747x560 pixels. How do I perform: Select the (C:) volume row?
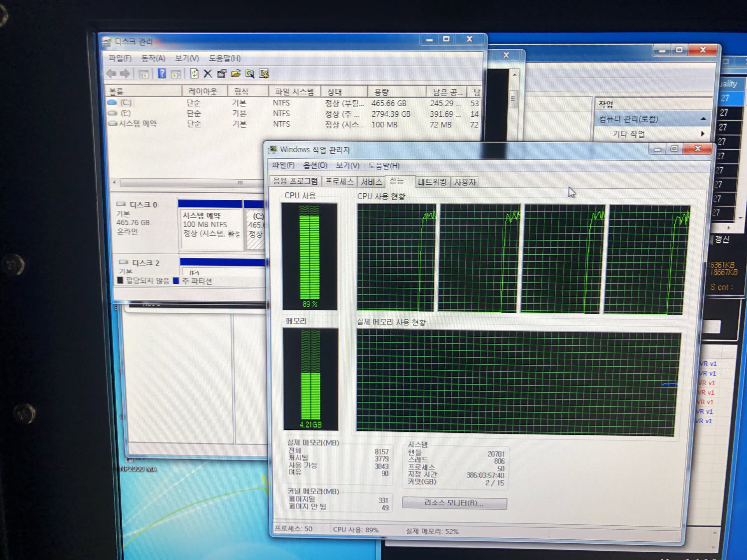[x=125, y=103]
